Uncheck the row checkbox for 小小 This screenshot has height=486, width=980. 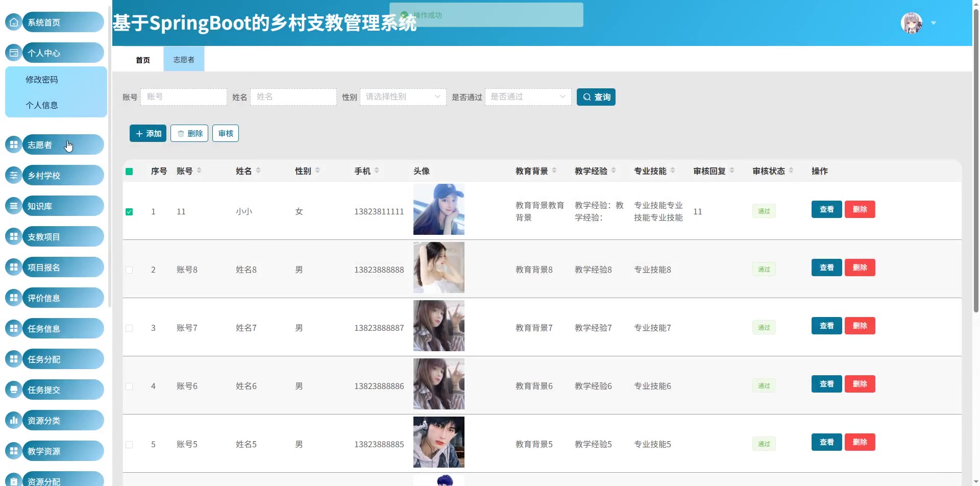pyautogui.click(x=129, y=212)
